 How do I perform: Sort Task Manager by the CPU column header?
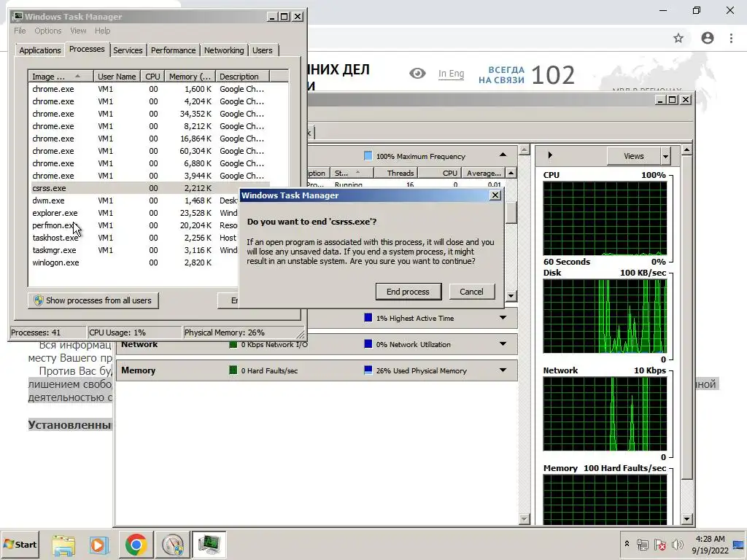pyautogui.click(x=152, y=76)
